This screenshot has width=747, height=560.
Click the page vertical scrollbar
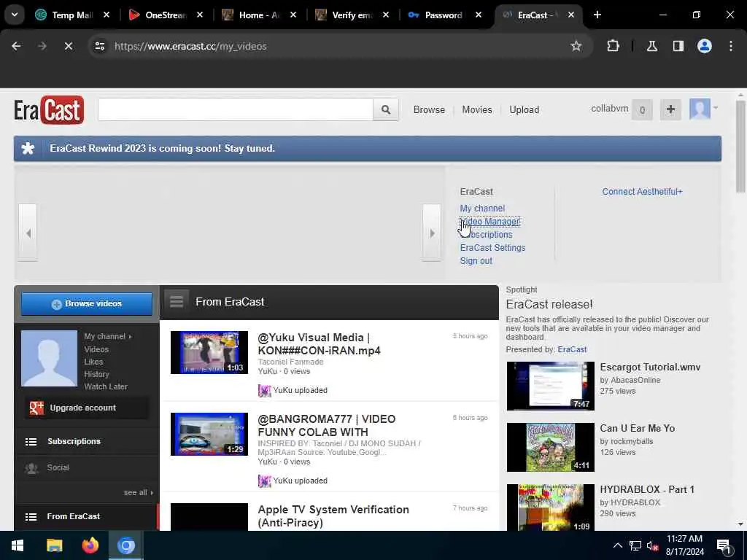coord(740,146)
